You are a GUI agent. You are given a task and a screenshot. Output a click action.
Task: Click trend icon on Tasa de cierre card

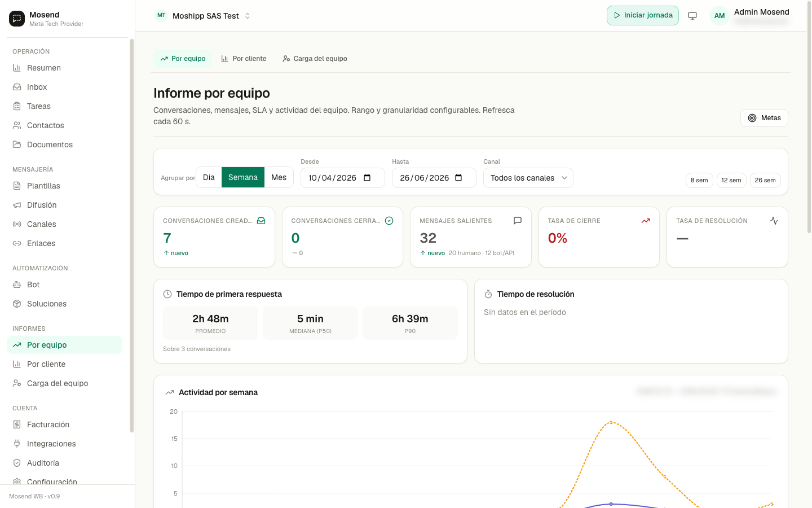point(646,221)
